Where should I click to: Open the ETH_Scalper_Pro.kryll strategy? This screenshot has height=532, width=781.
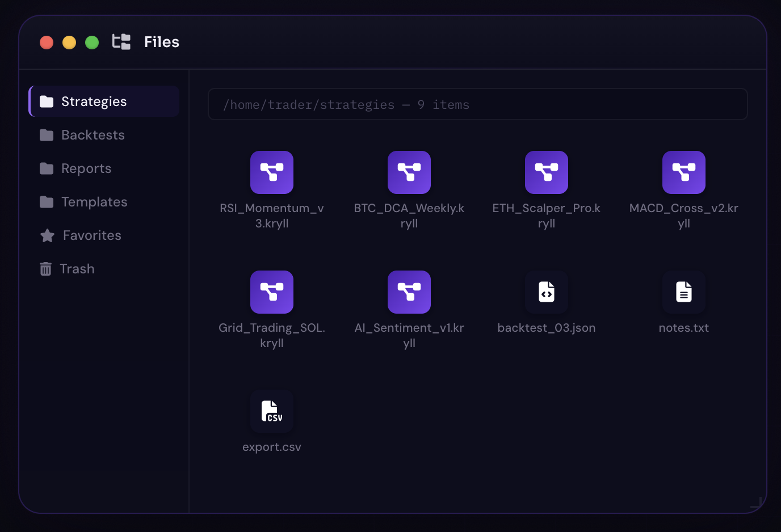point(547,172)
